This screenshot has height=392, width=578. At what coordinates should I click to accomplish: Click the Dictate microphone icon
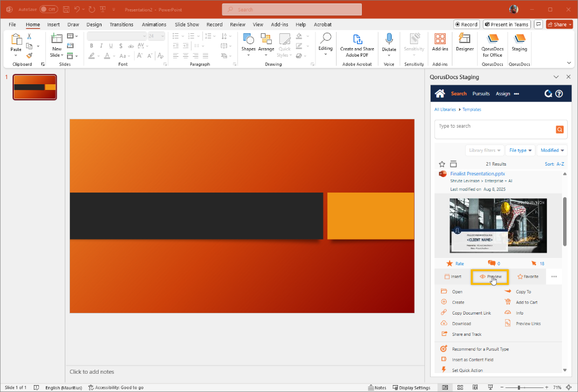[x=389, y=39]
